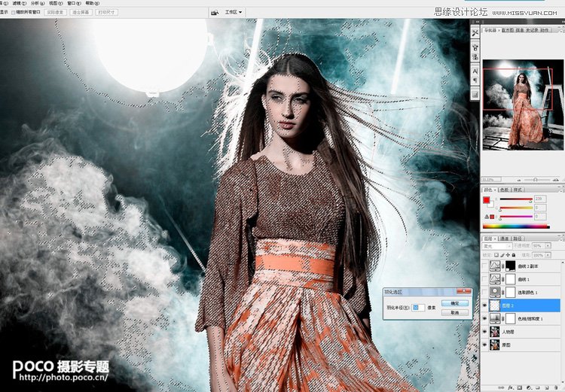Switch to the 动作 (Actions) tab

click(x=545, y=30)
